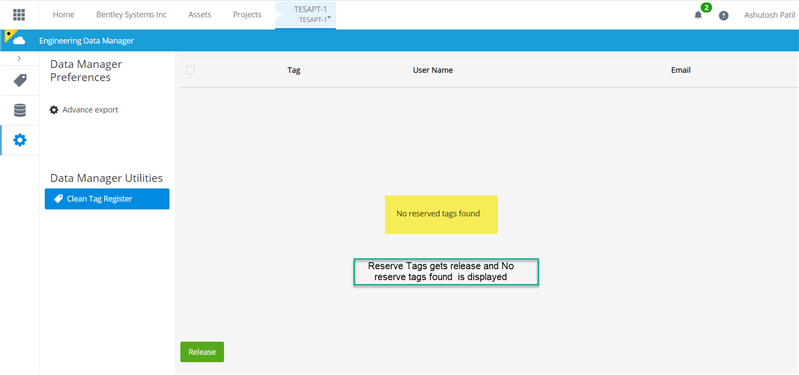The height and width of the screenshot is (375, 799).
Task: Open Bentley Systems Inc tab
Action: (x=131, y=15)
